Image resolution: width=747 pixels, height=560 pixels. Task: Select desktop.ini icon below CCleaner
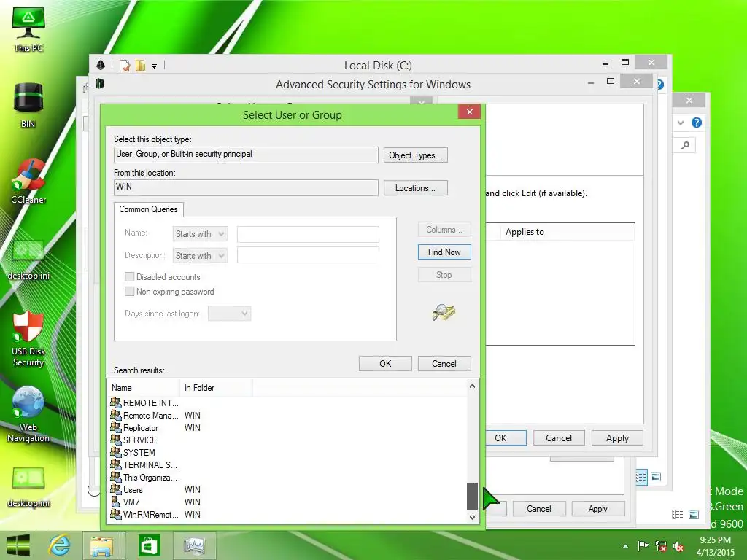(x=28, y=260)
